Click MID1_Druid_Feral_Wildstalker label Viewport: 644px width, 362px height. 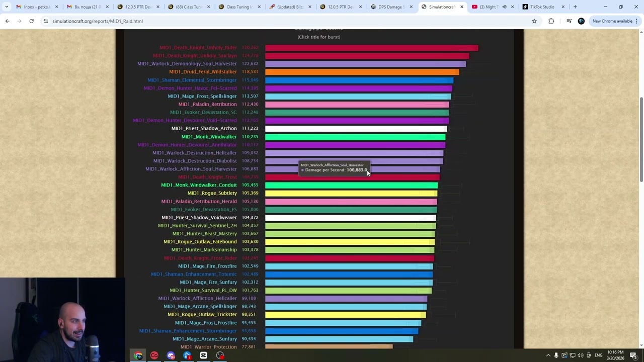pyautogui.click(x=203, y=72)
